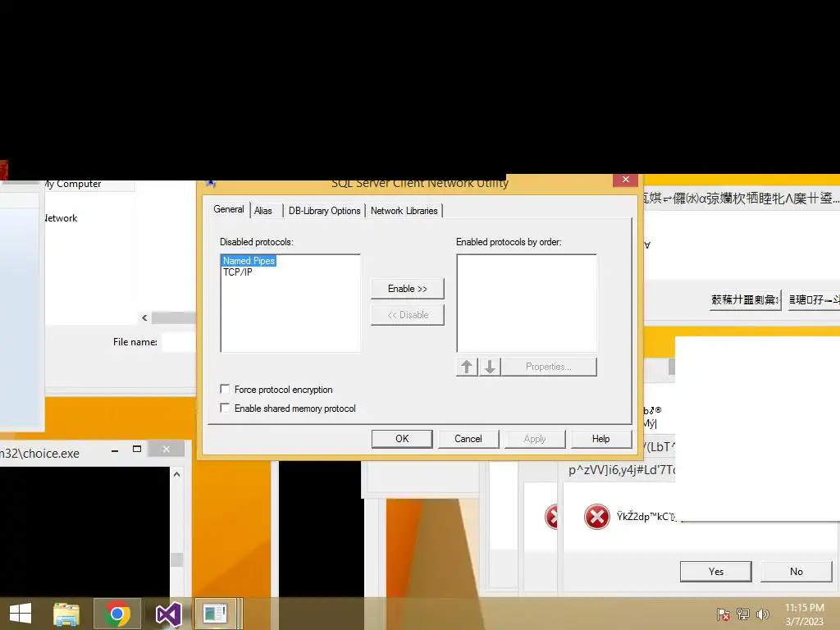Image resolution: width=840 pixels, height=630 pixels.
Task: Select My Computer in file dialog tree
Action: coord(72,184)
